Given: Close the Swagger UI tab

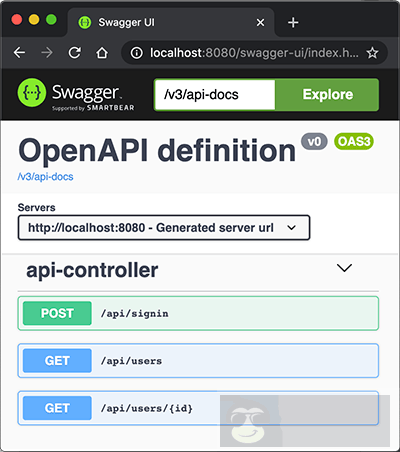Looking at the screenshot, I should point(260,22).
